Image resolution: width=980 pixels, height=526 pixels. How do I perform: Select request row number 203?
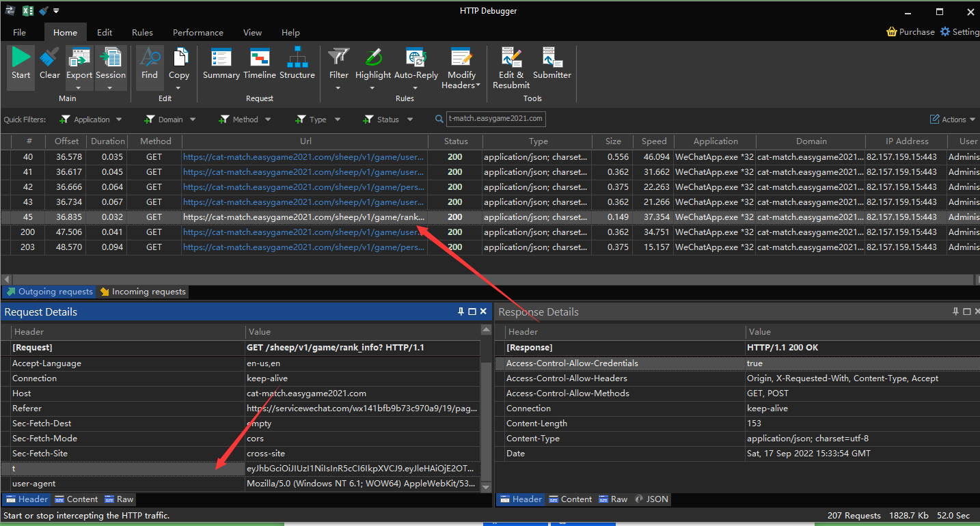click(489, 247)
